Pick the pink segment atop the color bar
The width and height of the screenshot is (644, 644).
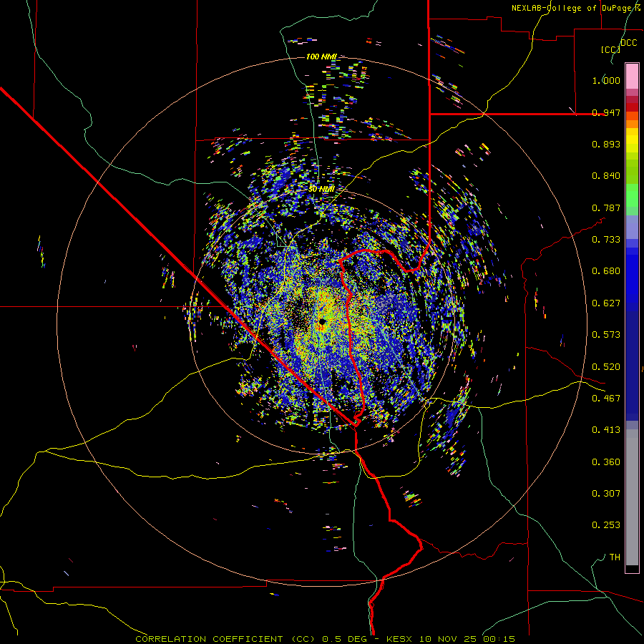coord(632,77)
